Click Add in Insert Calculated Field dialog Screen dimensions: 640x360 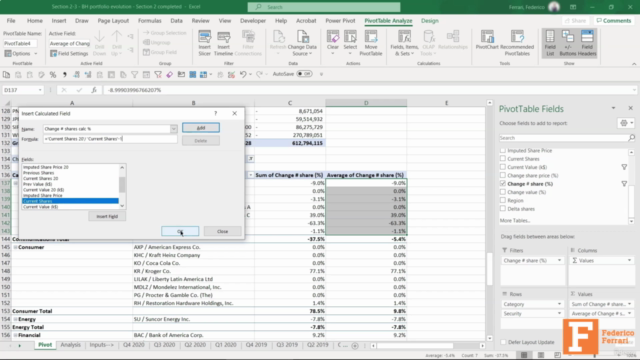coord(201,128)
